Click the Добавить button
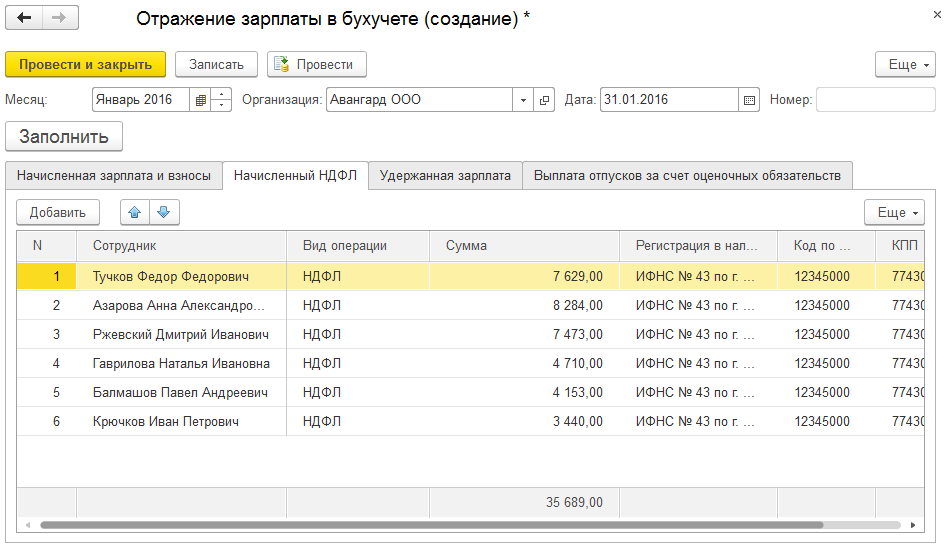The width and height of the screenshot is (952, 548). coord(58,212)
